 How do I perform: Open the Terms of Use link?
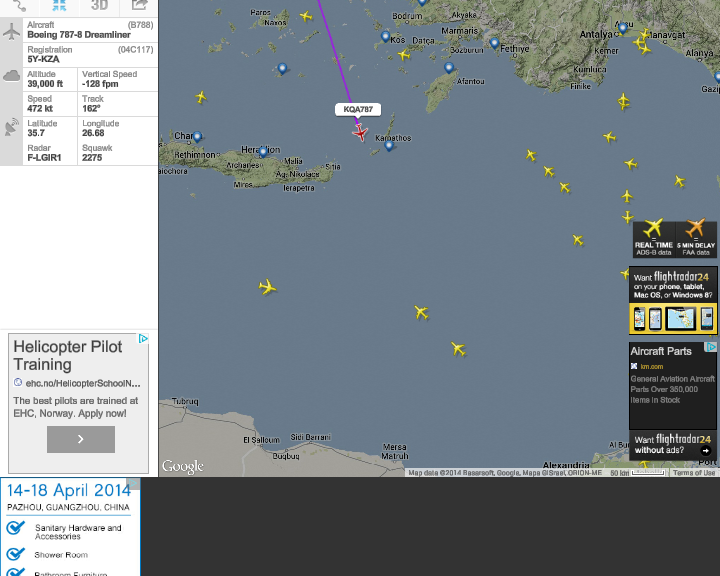click(694, 473)
